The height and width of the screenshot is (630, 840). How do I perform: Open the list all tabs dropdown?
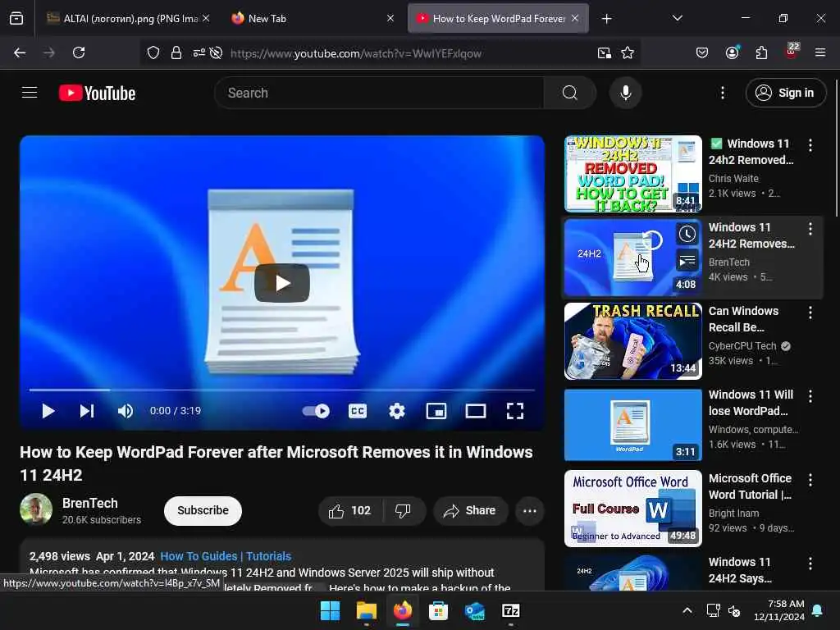[677, 18]
